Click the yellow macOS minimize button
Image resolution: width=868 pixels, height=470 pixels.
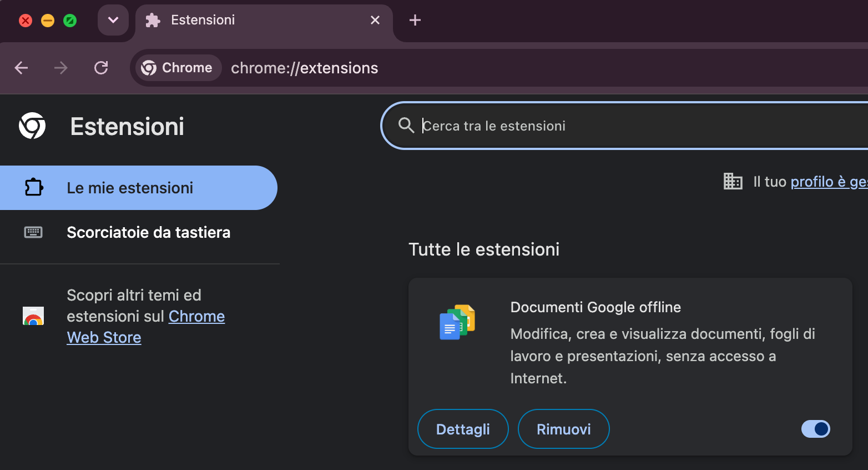pos(48,21)
